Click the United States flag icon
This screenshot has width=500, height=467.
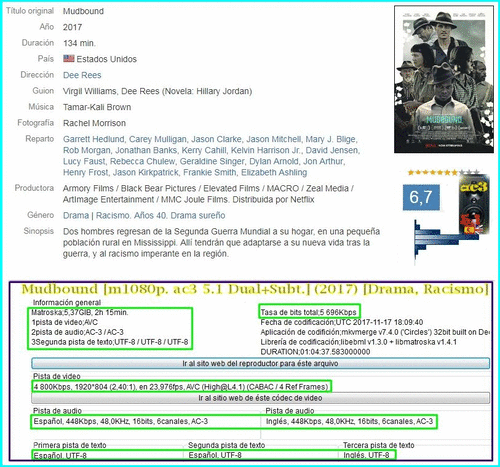coord(69,59)
